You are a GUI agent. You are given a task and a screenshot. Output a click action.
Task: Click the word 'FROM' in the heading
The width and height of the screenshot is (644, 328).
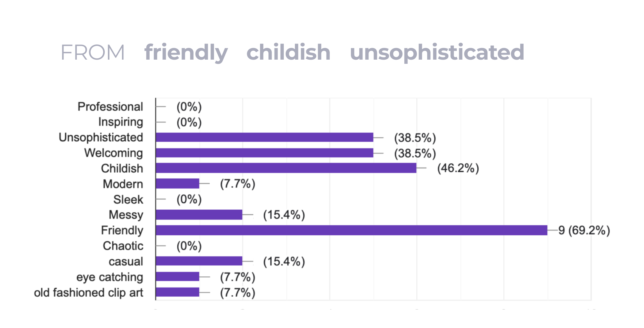[x=93, y=52]
